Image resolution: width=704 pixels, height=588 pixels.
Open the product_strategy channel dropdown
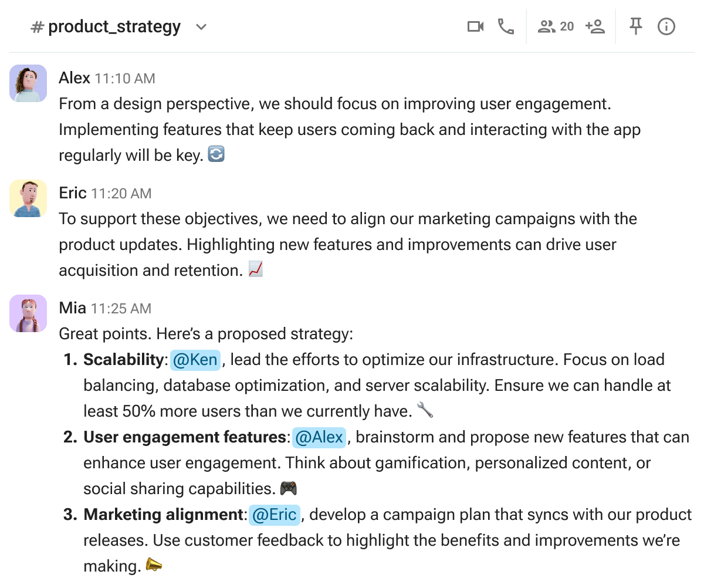(x=200, y=27)
